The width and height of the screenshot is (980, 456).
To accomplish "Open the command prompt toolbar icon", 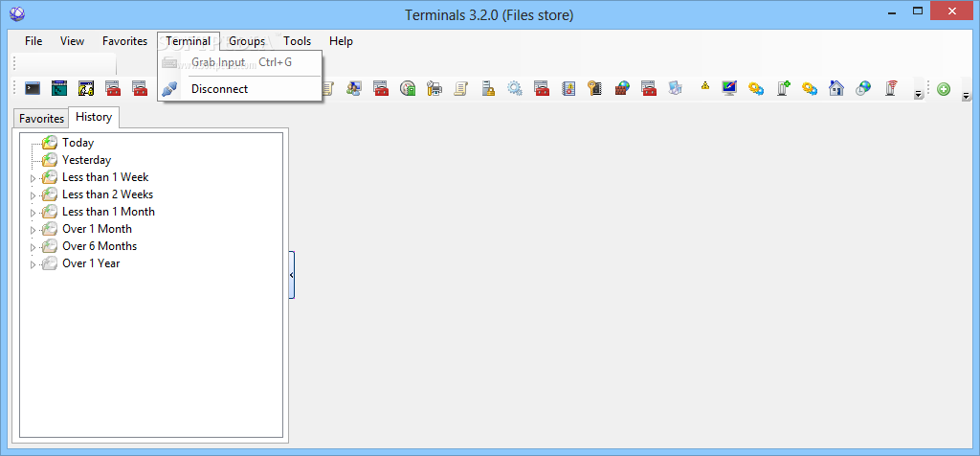I will click(x=33, y=88).
